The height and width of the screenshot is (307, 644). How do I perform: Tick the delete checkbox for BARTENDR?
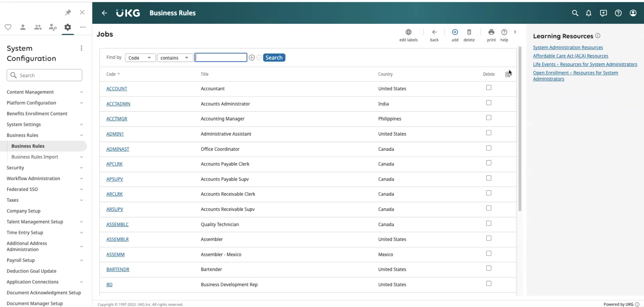pos(488,268)
